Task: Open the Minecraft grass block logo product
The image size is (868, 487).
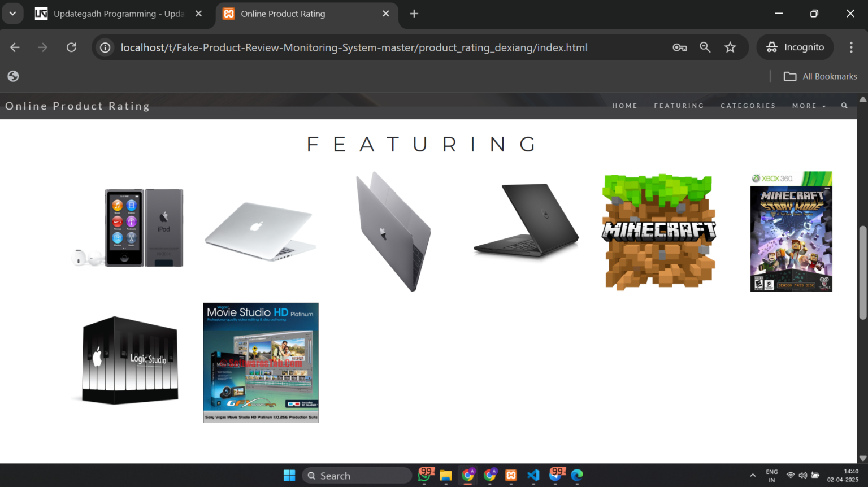Action: 659,232
